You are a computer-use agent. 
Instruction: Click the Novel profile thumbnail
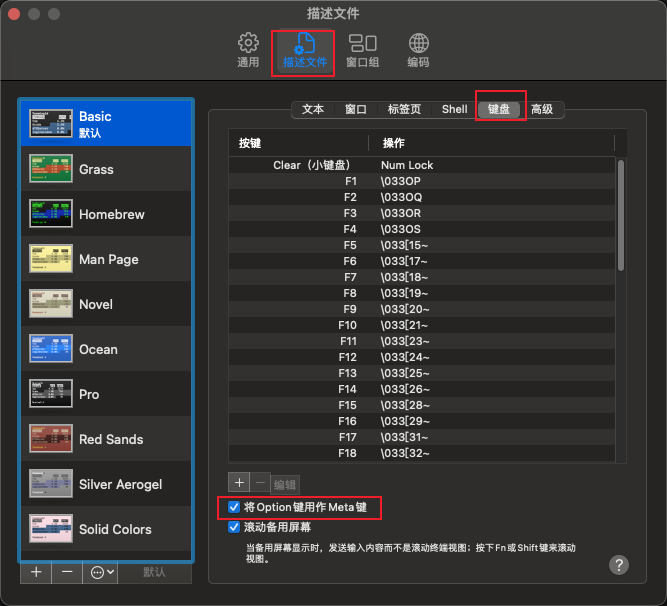tap(51, 304)
